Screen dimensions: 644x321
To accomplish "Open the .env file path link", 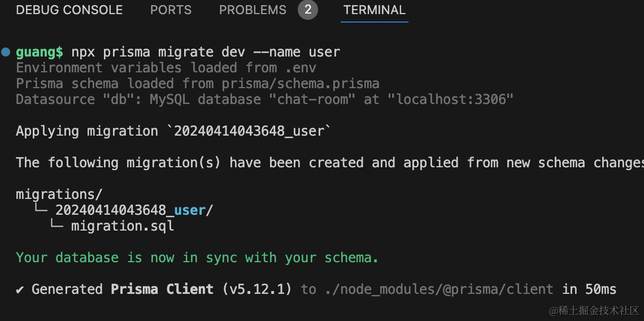I will click(300, 68).
